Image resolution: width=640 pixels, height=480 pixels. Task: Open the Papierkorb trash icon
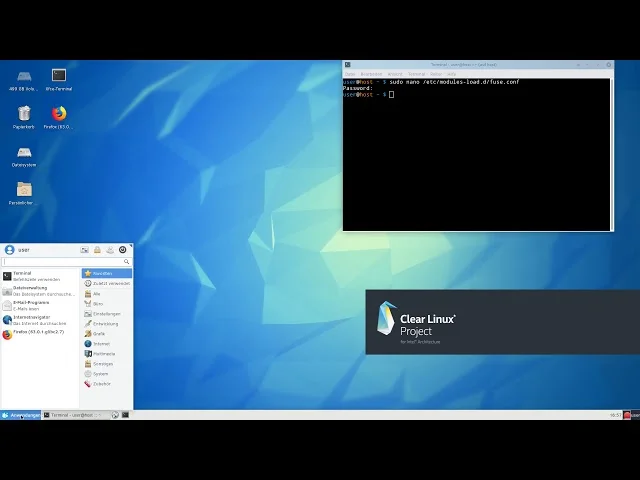point(24,114)
